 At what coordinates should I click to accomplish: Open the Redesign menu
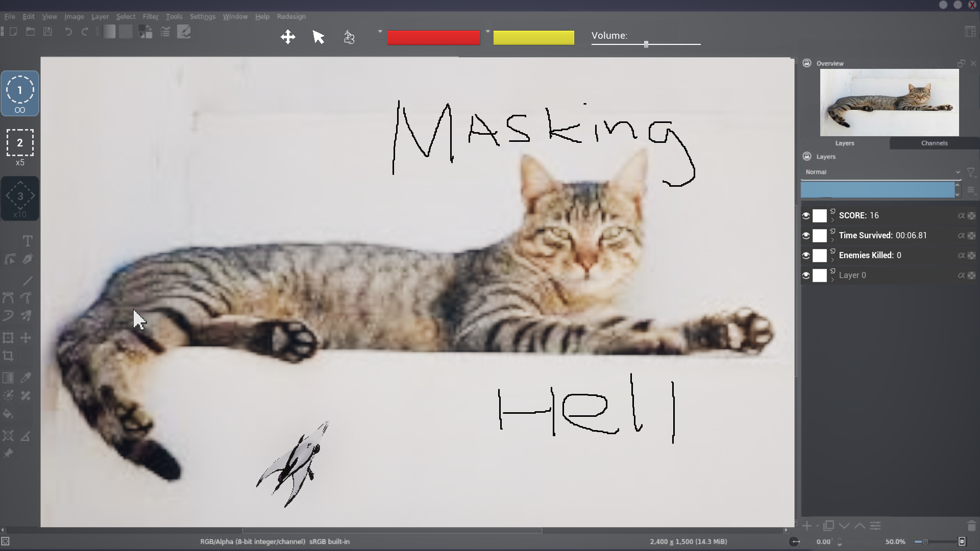[291, 16]
